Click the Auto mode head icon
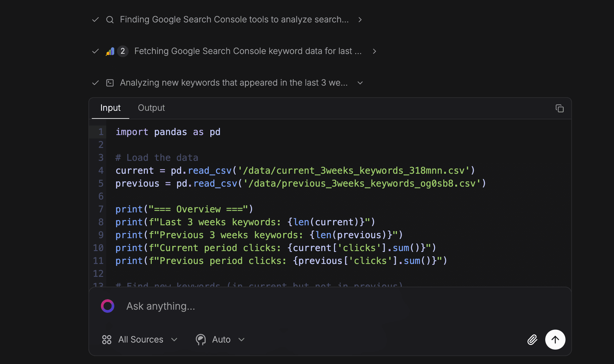Image resolution: width=614 pixels, height=364 pixels. (x=201, y=340)
